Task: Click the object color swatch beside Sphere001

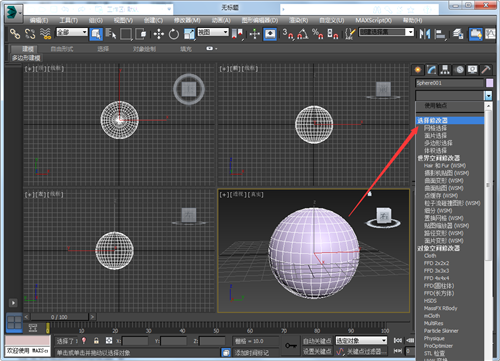Action: 489,83
